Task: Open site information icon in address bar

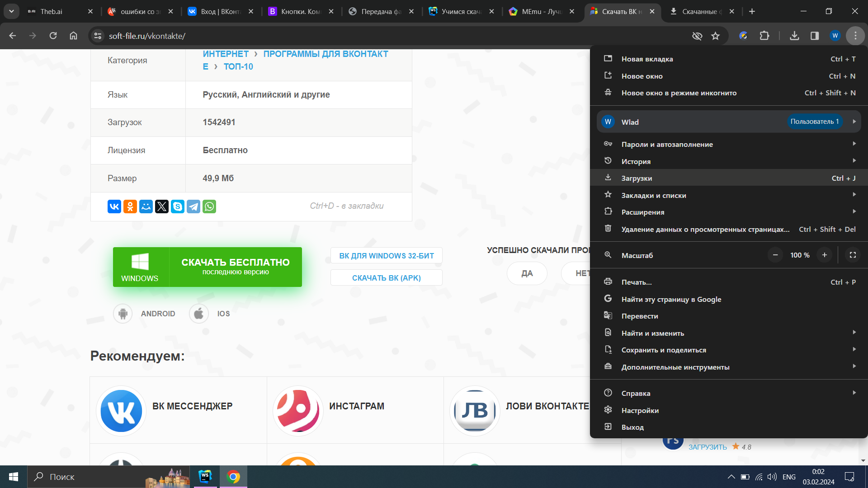Action: tap(98, 36)
